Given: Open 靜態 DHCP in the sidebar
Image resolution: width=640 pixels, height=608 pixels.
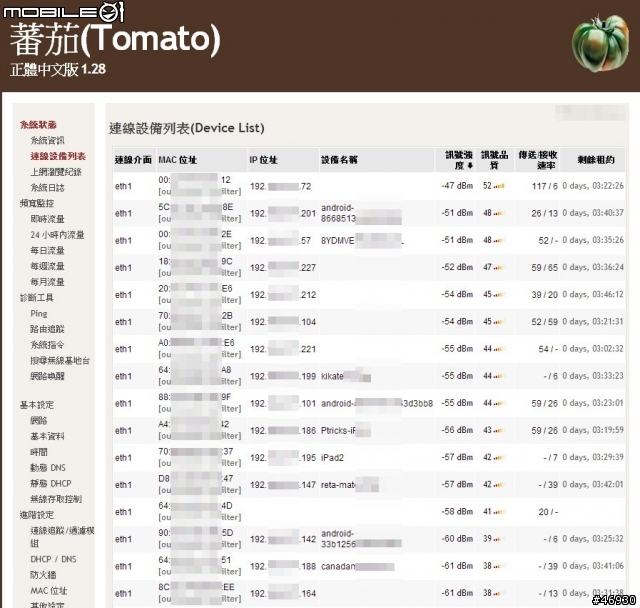Looking at the screenshot, I should point(51,484).
